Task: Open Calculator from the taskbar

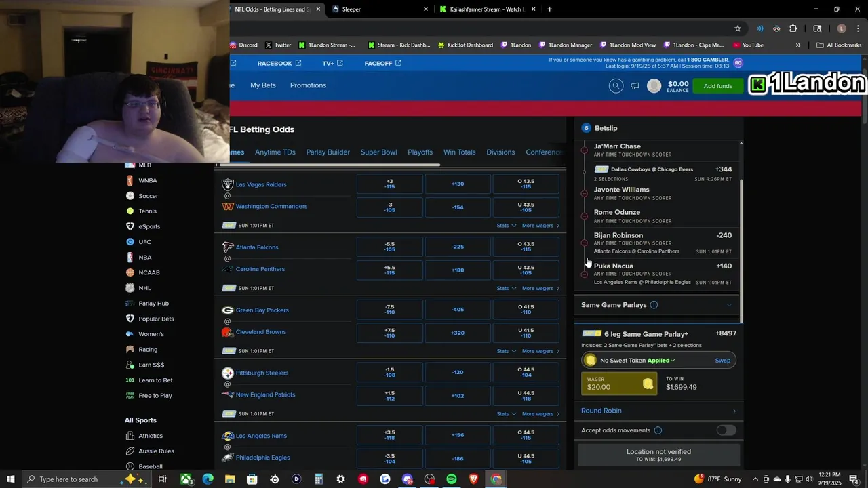Action: pos(319,479)
